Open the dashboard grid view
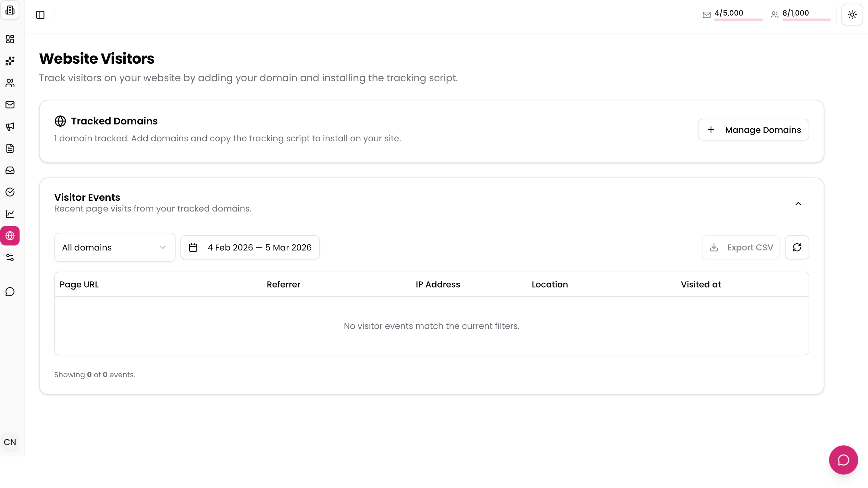The image size is (868, 488). tap(10, 39)
